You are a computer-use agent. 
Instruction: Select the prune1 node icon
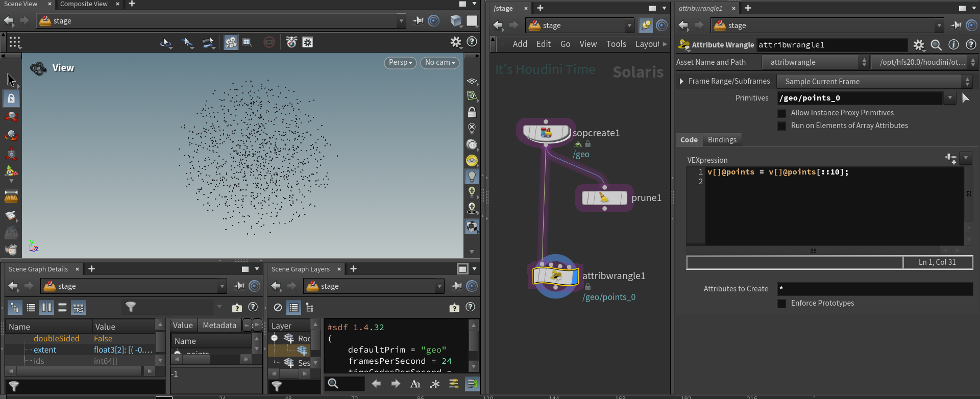[604, 197]
